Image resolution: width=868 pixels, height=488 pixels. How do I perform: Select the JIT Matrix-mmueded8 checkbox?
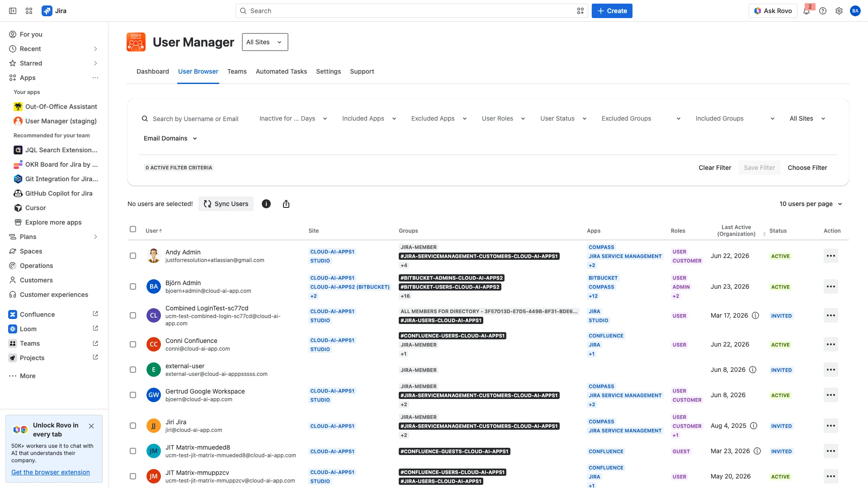133,451
